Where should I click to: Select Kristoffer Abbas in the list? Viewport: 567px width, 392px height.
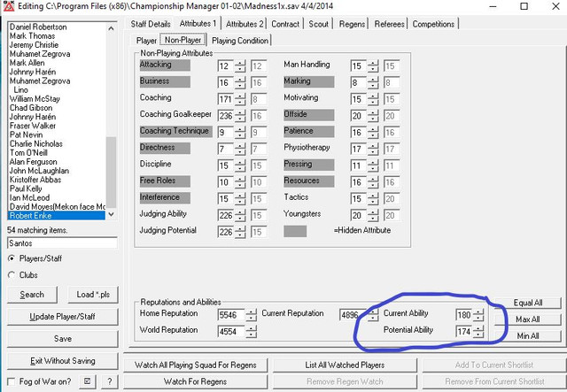tap(35, 180)
